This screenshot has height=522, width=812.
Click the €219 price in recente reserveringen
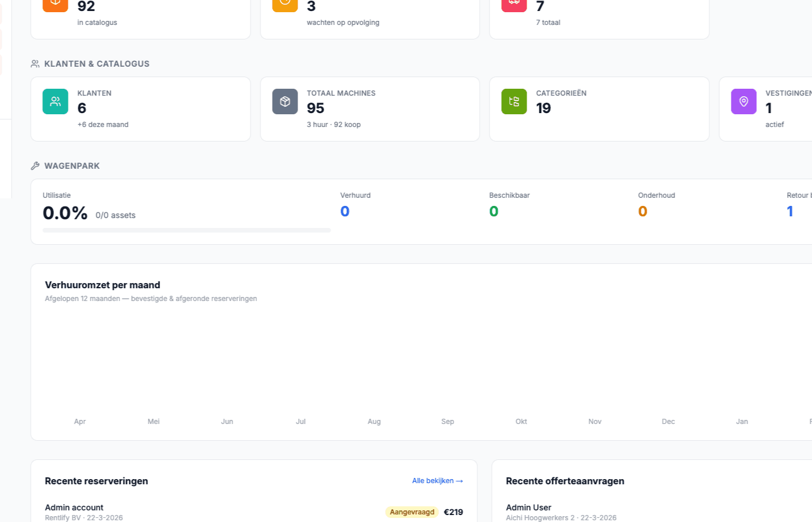[x=453, y=512]
